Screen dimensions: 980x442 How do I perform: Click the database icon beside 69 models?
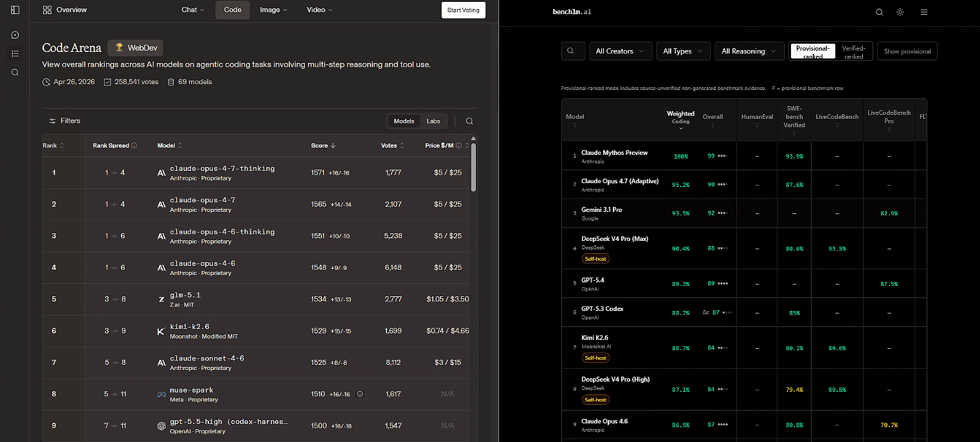click(171, 82)
